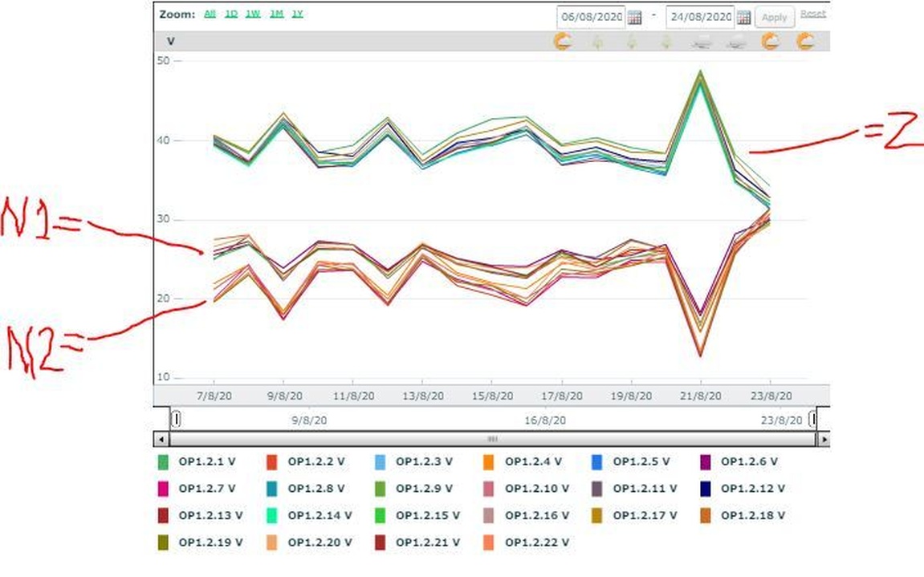
Task: Click the scrollbar left arrow
Action: (x=161, y=439)
